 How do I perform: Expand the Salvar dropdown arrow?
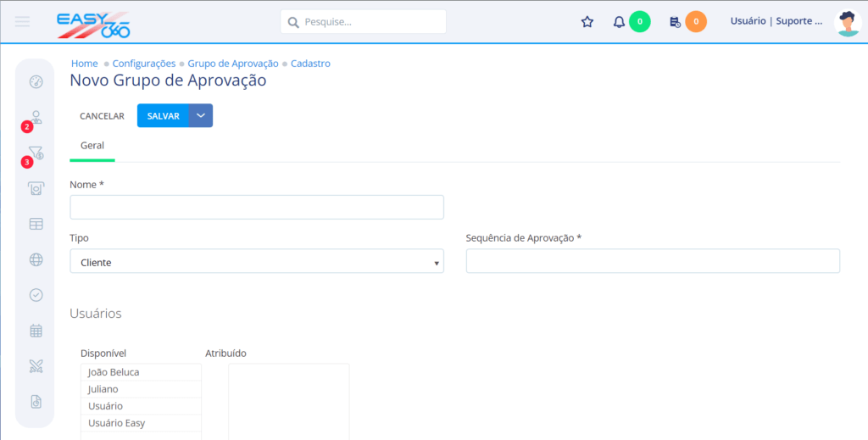point(201,115)
